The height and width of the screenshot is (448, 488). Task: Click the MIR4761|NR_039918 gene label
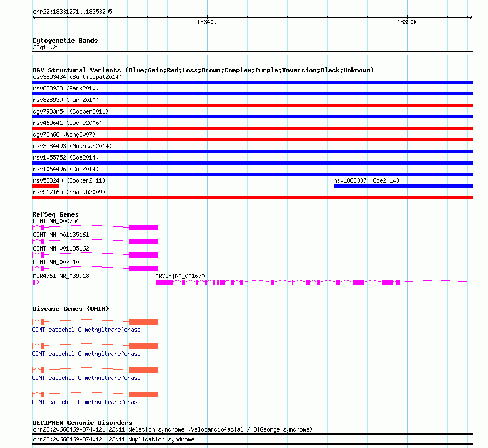click(x=61, y=276)
